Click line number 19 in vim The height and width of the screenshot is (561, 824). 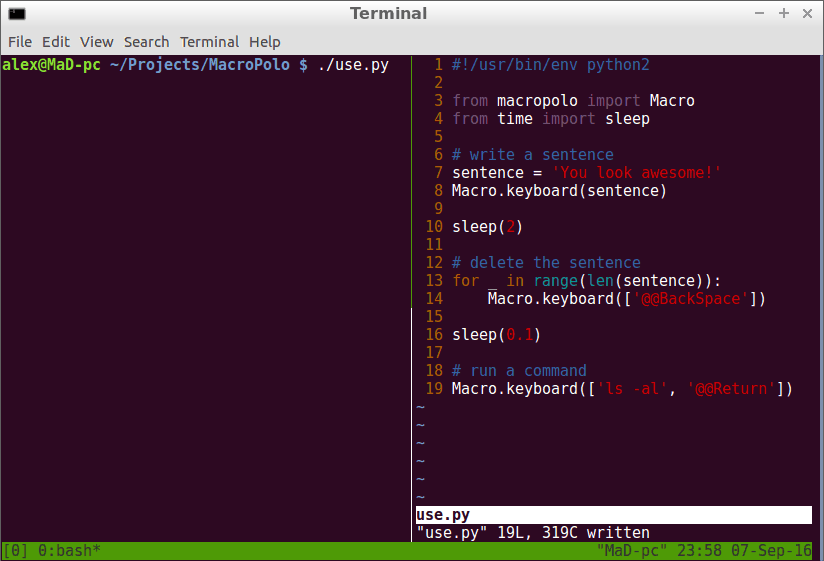coord(434,389)
